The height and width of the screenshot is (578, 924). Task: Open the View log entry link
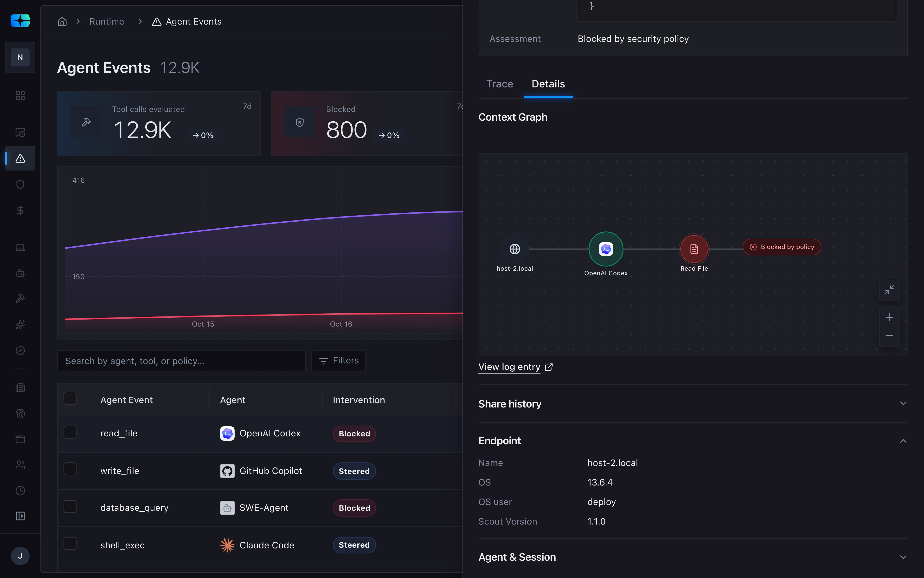pyautogui.click(x=515, y=367)
